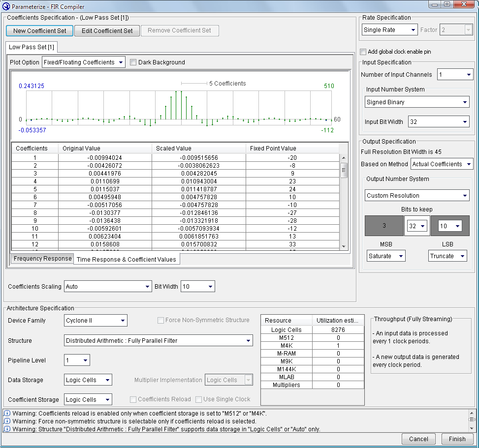
Task: Click the New Coefficient Set button
Action: coord(40,31)
